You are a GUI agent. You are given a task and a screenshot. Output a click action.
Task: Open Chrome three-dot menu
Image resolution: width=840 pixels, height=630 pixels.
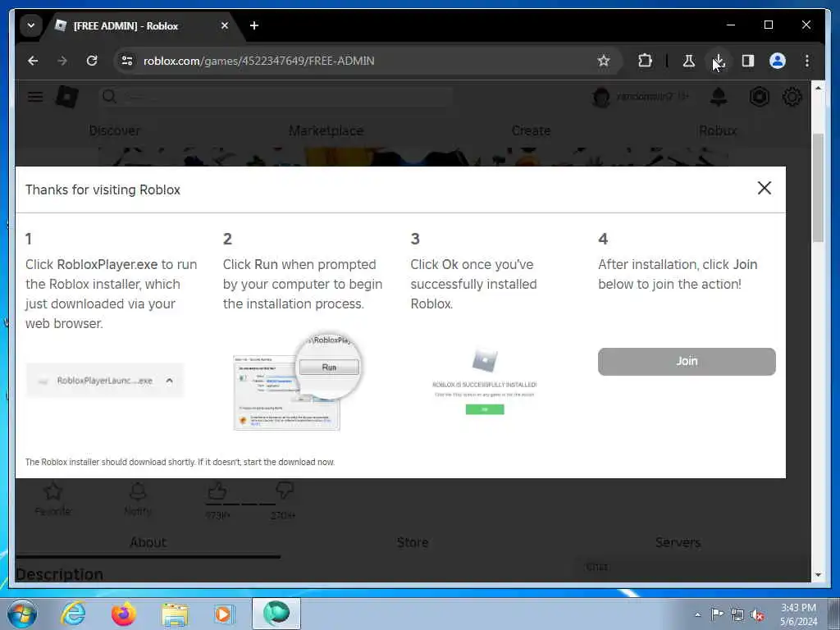807,61
